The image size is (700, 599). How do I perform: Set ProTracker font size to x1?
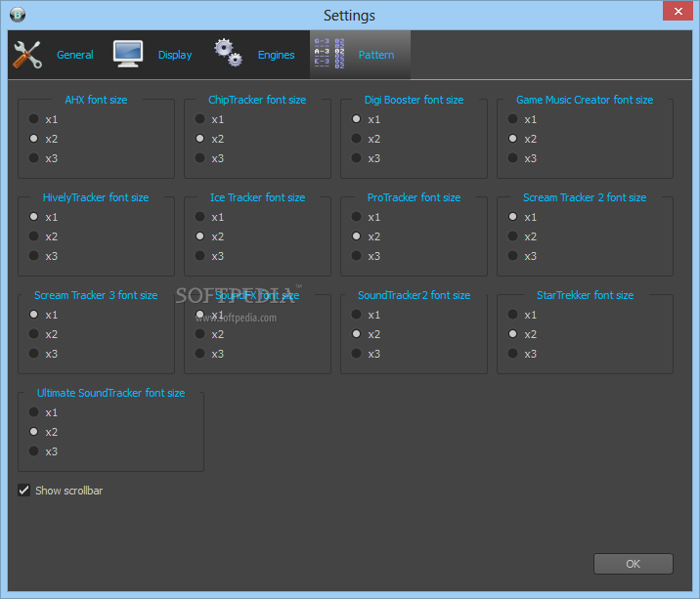pos(356,217)
